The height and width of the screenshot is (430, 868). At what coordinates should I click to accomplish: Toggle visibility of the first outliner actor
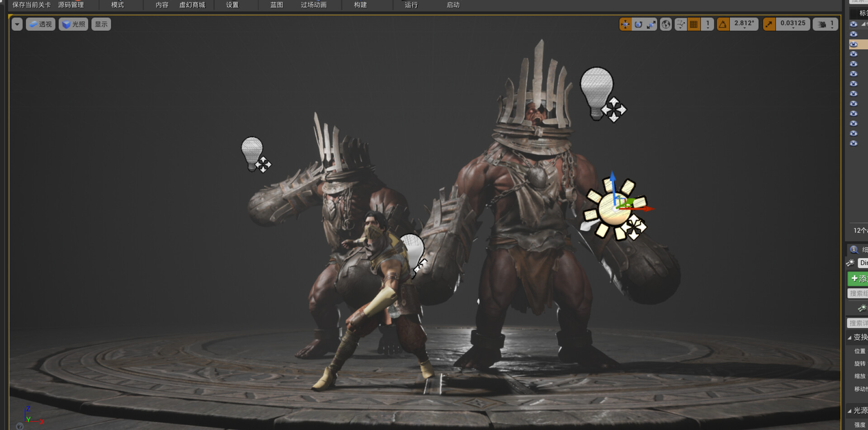pos(854,24)
